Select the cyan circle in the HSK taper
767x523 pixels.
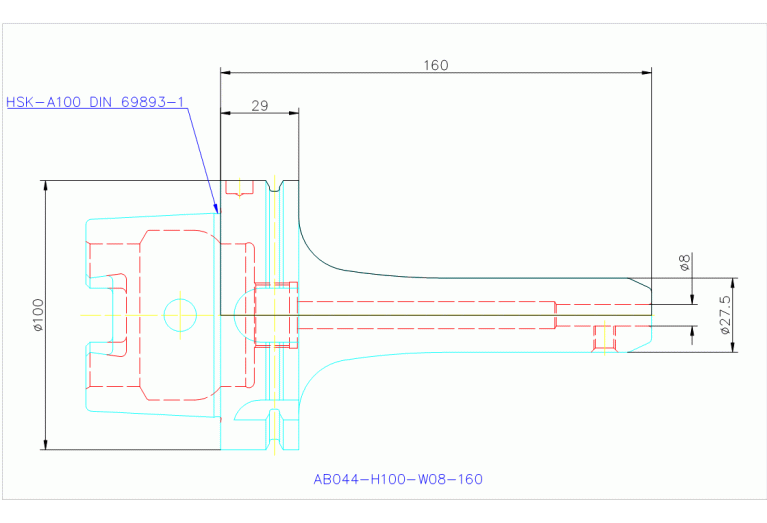click(x=180, y=314)
